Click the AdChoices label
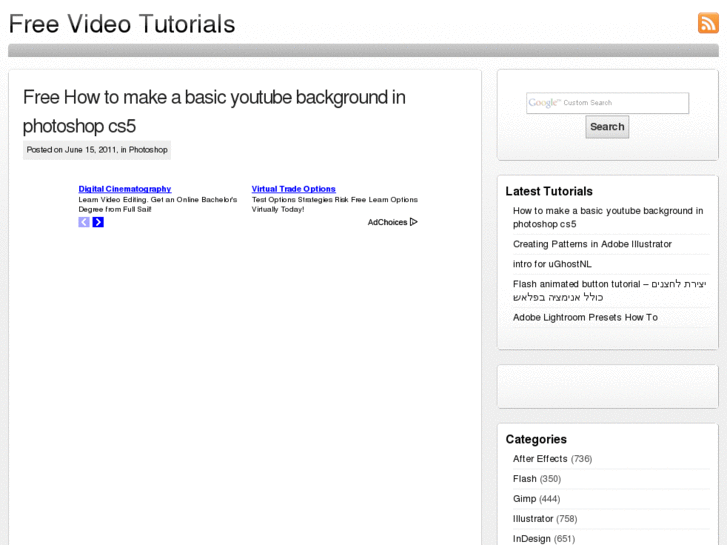This screenshot has height=545, width=727. pos(387,222)
